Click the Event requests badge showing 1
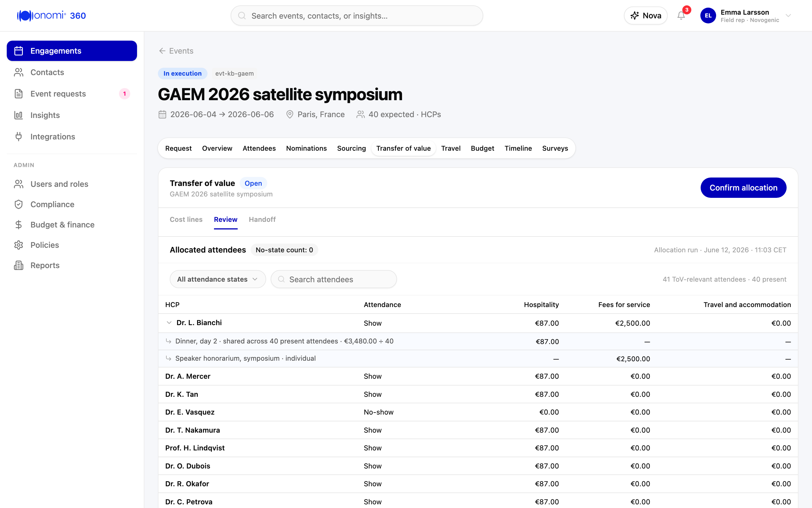Screen dimensions: 812x508 coord(125,94)
